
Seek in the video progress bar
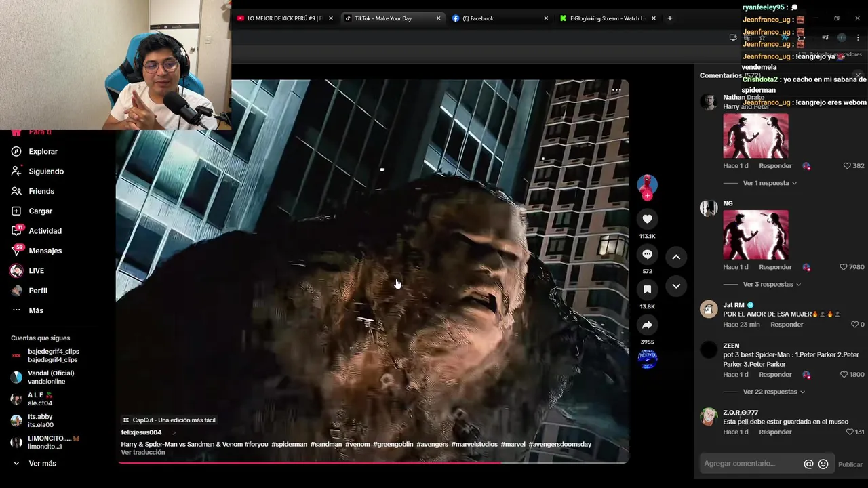point(373,464)
